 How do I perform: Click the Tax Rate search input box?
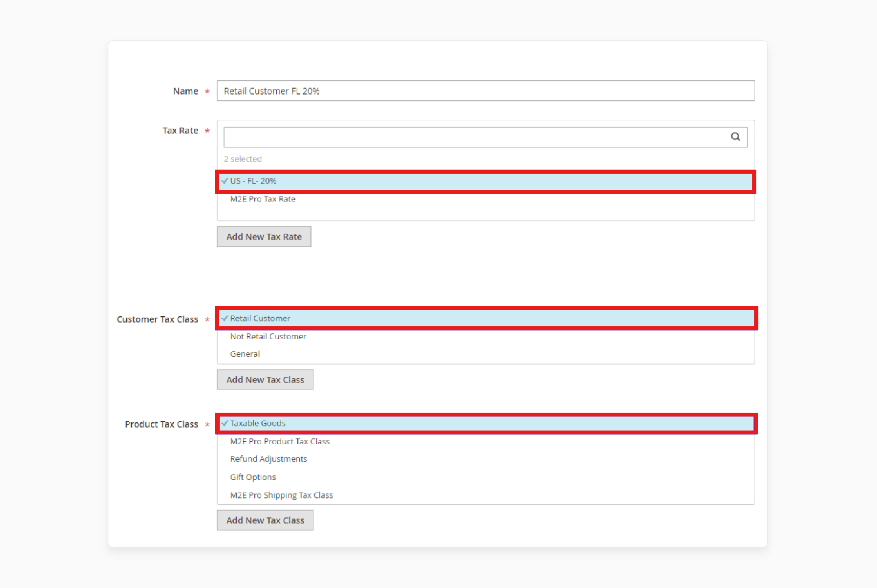pyautogui.click(x=486, y=137)
